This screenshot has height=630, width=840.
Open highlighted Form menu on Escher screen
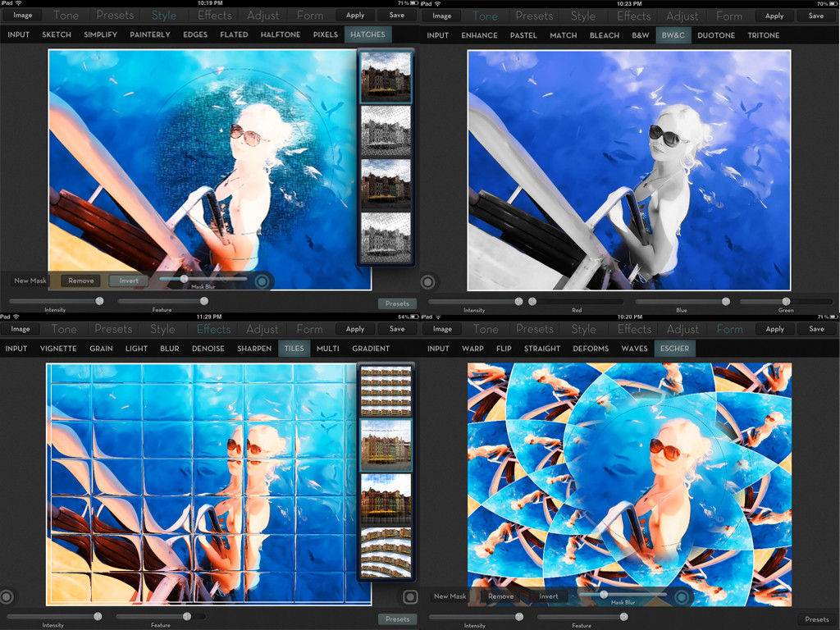pos(729,329)
